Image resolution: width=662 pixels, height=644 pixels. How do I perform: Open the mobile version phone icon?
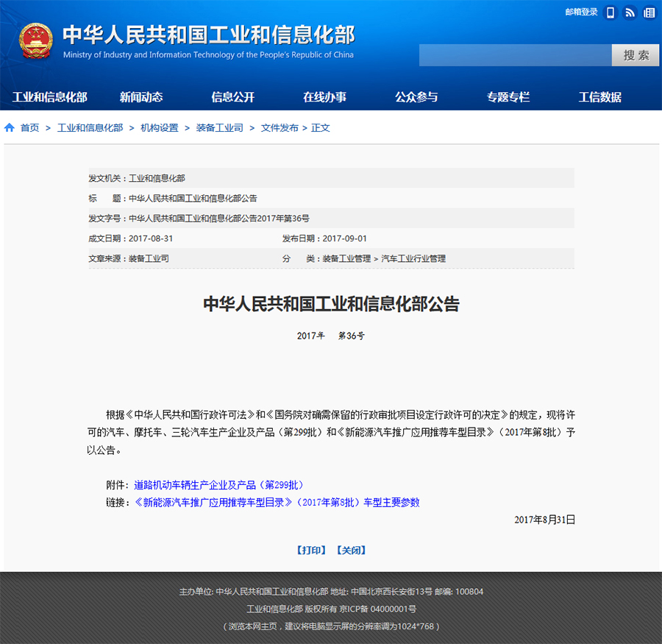(611, 13)
